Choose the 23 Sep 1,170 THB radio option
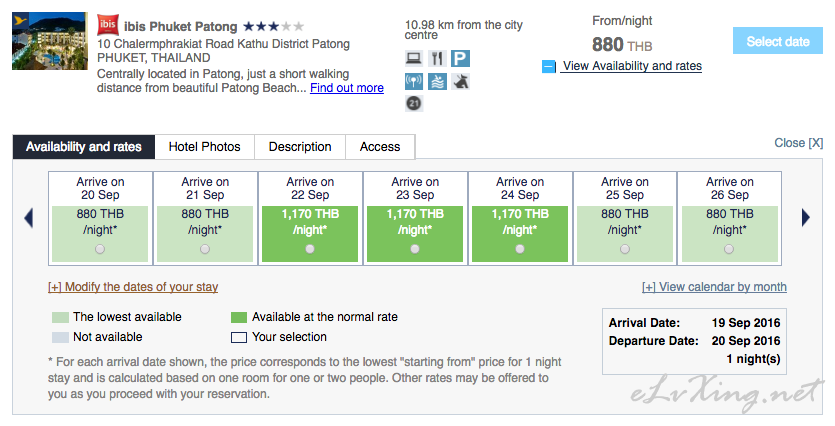This screenshot has height=426, width=835. [x=415, y=249]
